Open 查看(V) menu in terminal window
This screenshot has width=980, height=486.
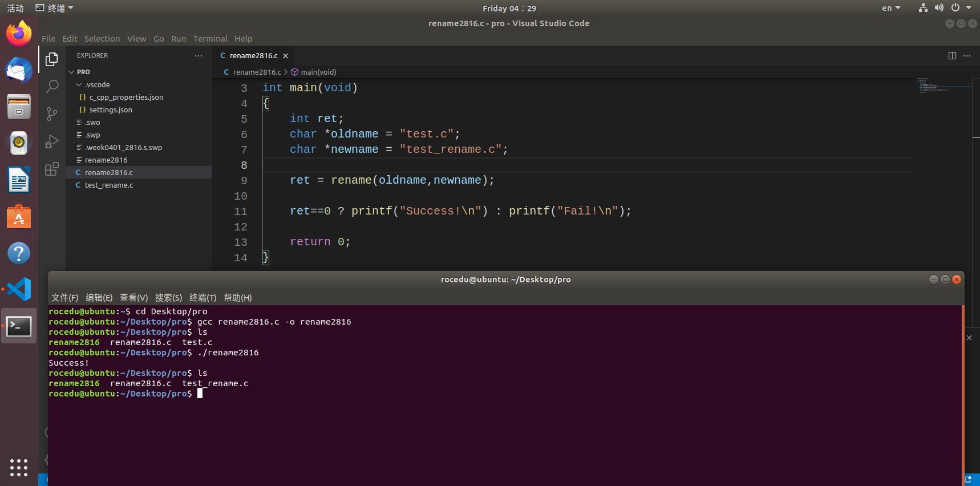134,298
